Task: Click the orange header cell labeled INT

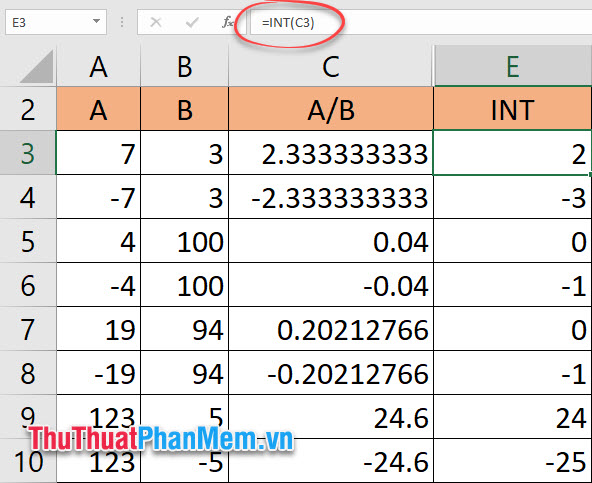Action: 513,109
